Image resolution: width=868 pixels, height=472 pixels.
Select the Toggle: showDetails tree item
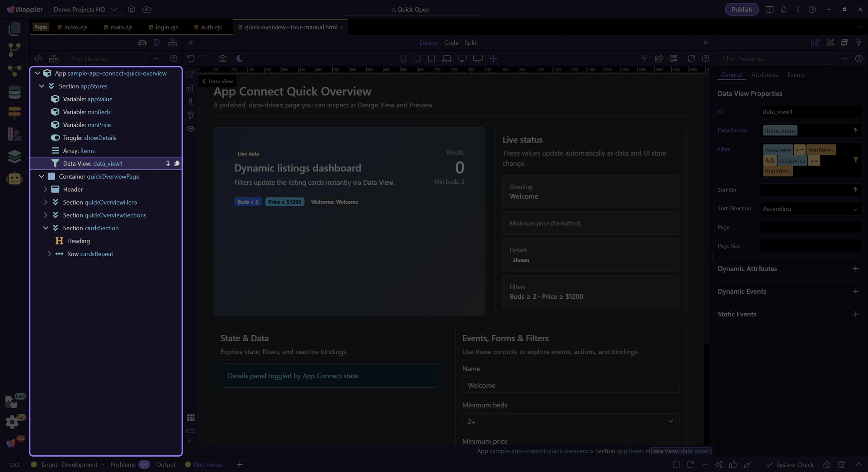tap(90, 138)
